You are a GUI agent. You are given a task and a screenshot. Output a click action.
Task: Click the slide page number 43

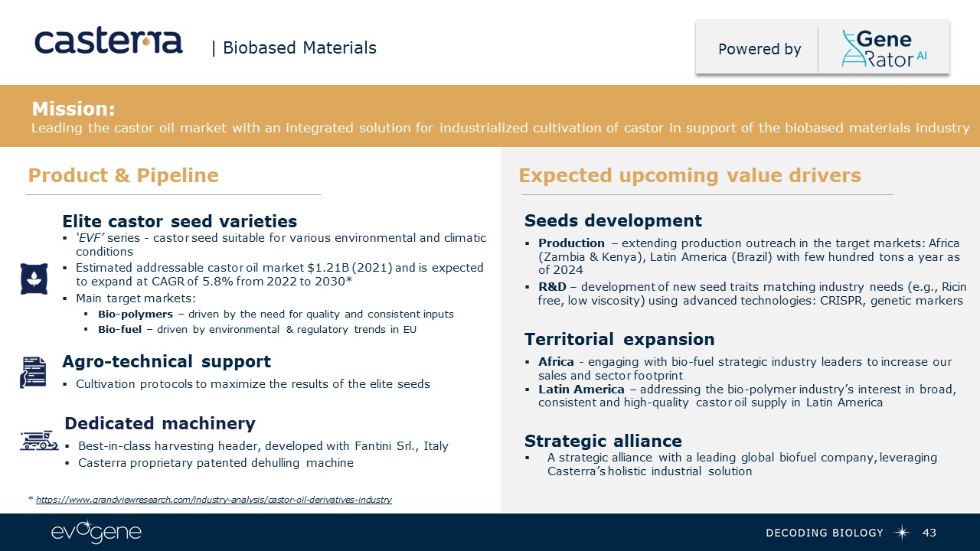(x=929, y=533)
